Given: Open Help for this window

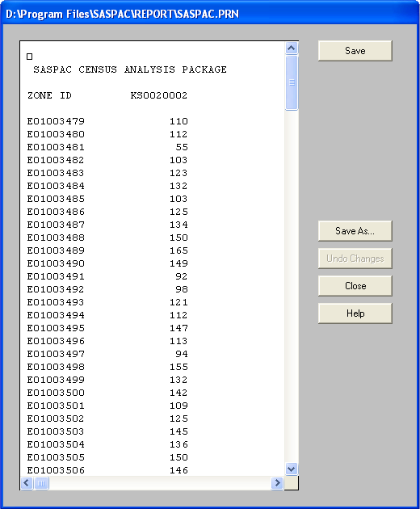Looking at the screenshot, I should click(x=355, y=313).
